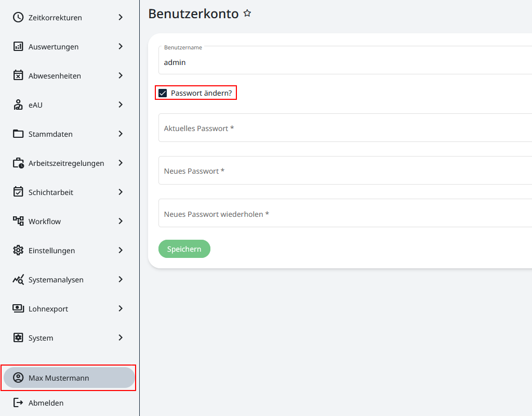Click into the Neues Passwort field
The image size is (532, 416).
tap(343, 171)
